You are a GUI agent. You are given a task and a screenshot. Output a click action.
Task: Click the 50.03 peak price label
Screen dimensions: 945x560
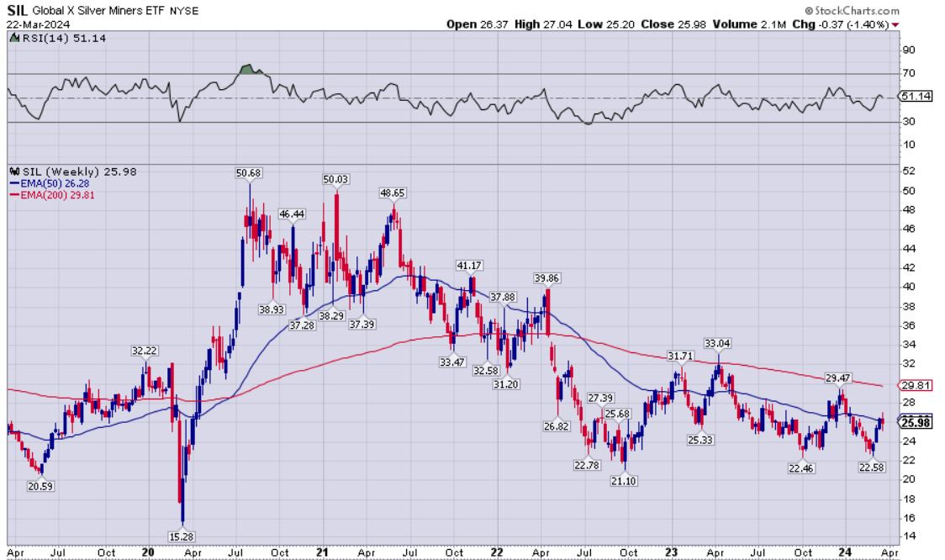335,179
